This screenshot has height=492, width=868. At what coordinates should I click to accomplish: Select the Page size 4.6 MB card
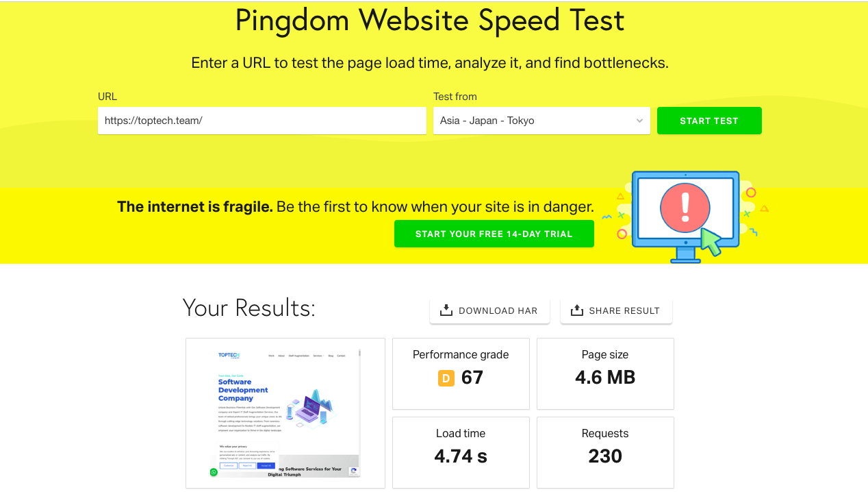[605, 373]
